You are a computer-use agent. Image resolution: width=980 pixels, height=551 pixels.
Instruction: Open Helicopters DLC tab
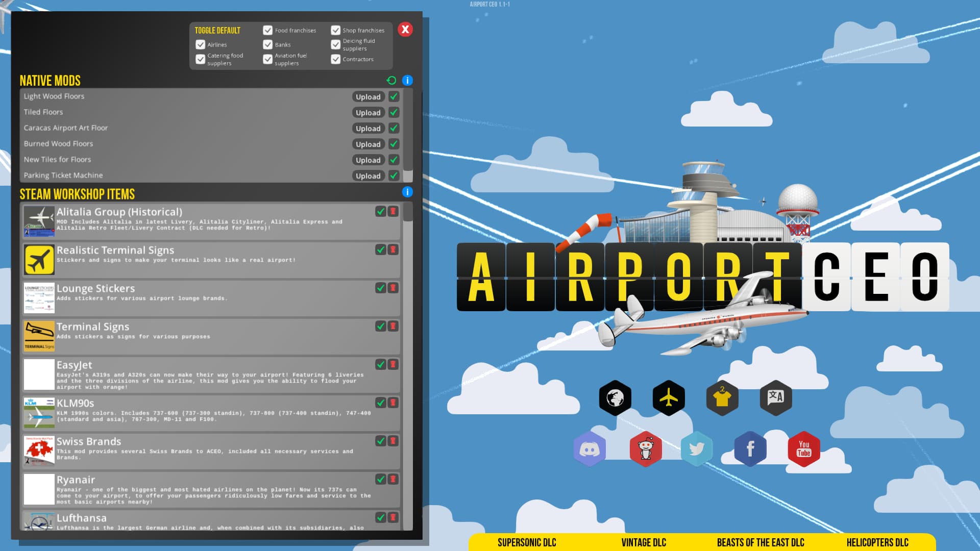pos(877,542)
